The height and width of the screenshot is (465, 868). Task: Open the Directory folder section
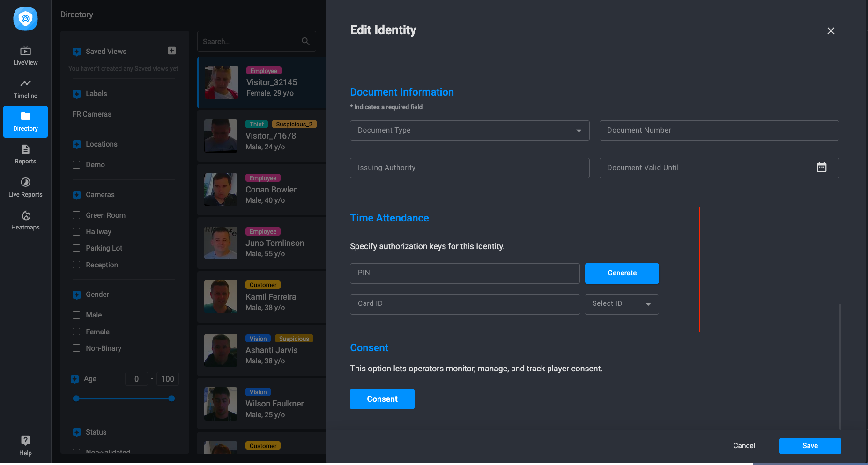click(25, 122)
